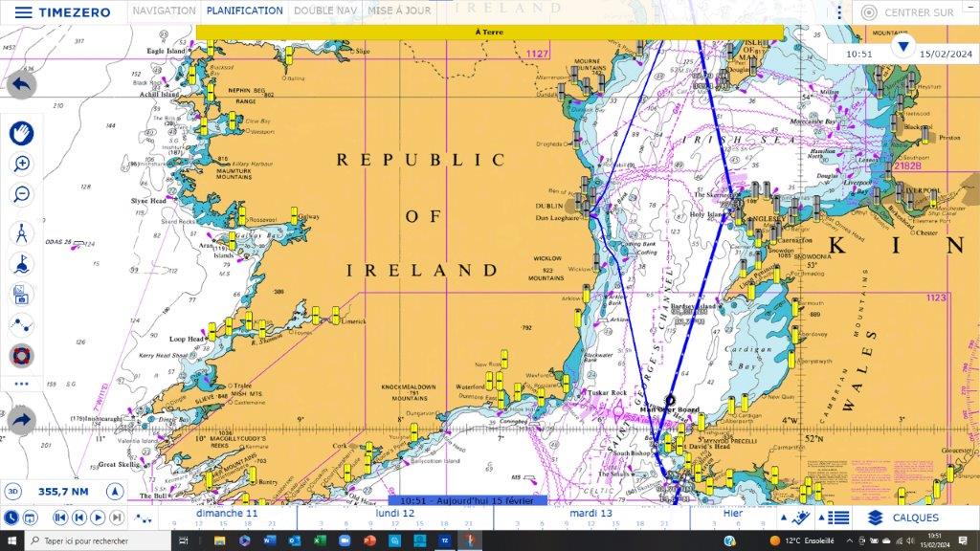Open Excel from the taskbar
Viewport: 980px width, 551px height.
320,540
